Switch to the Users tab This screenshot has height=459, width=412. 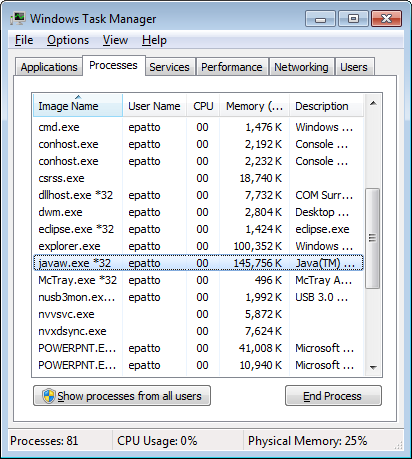pyautogui.click(x=354, y=67)
